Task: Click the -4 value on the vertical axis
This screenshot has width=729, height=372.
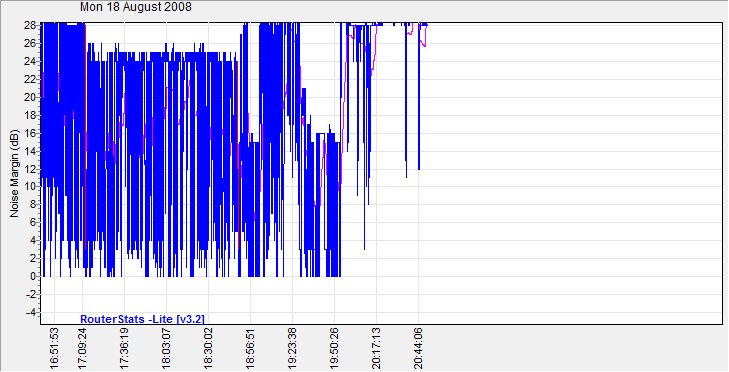Action: coord(30,312)
